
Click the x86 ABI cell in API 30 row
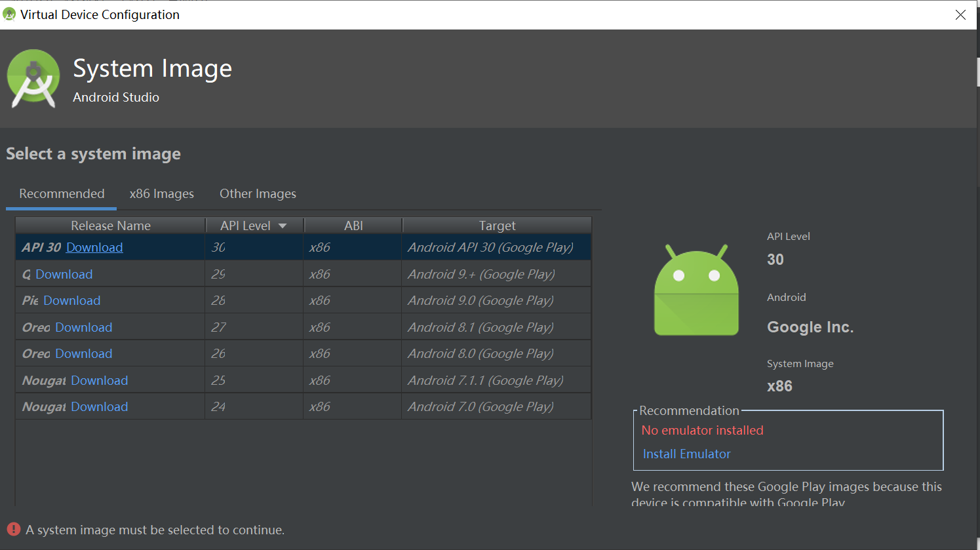click(353, 247)
